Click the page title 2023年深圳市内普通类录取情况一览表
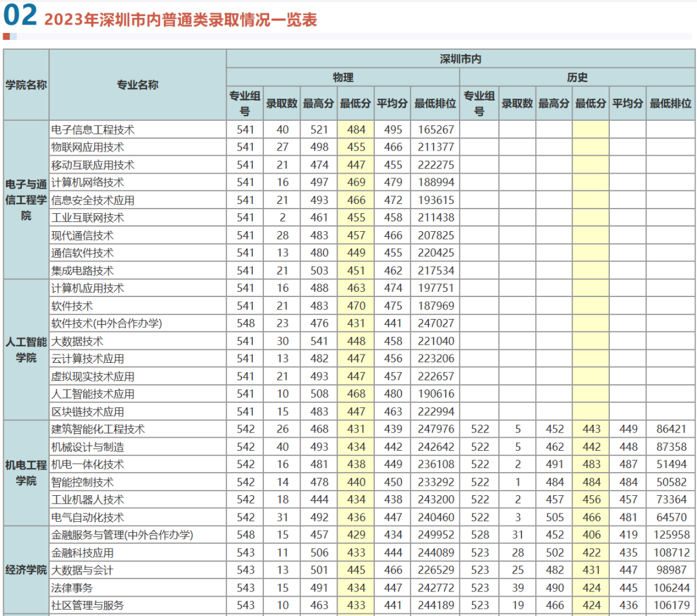The width and height of the screenshot is (697, 616). click(181, 20)
